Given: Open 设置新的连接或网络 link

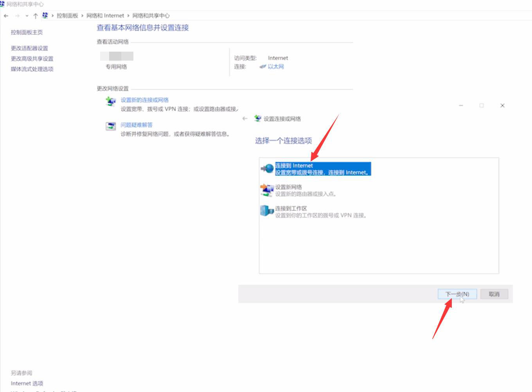Looking at the screenshot, I should pos(145,100).
